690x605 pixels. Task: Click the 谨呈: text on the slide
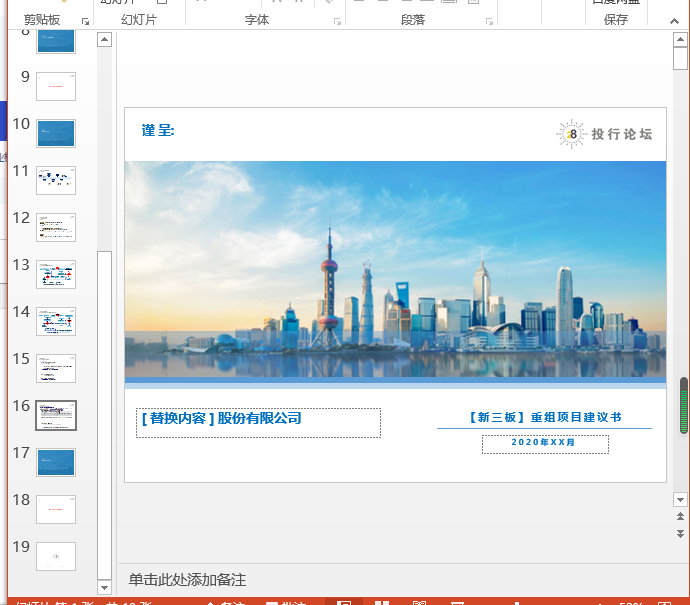tap(158, 130)
